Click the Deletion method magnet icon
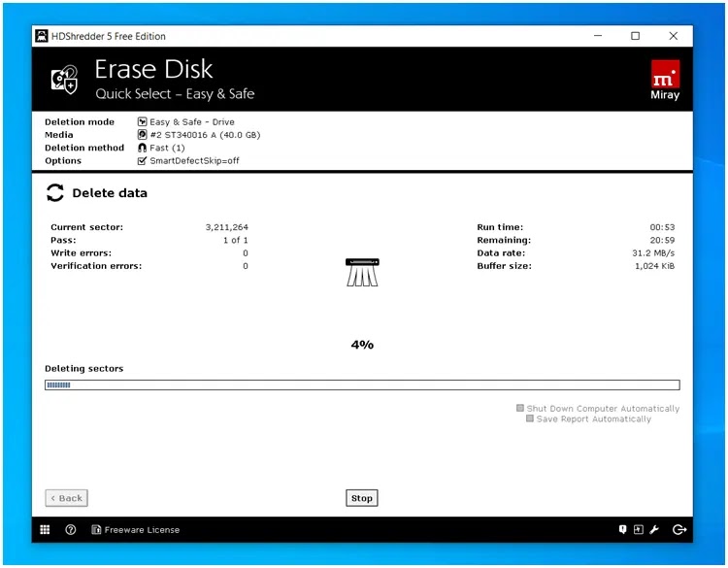The width and height of the screenshot is (728, 568). [x=142, y=148]
